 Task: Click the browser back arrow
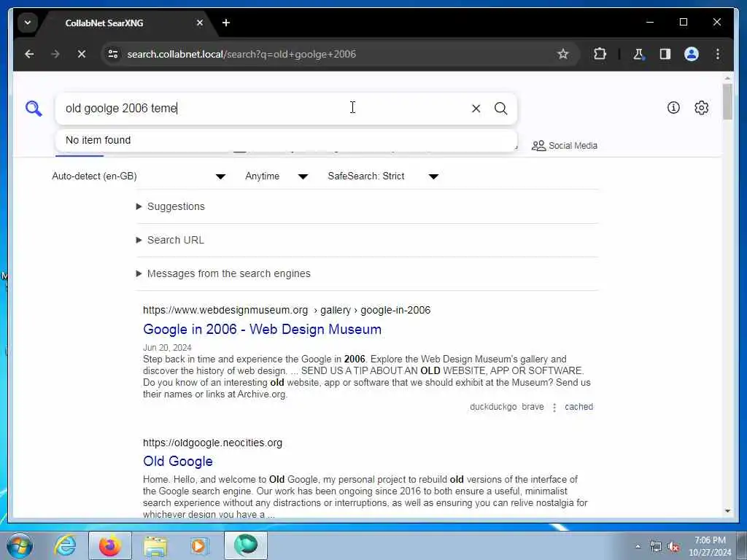[x=29, y=54]
